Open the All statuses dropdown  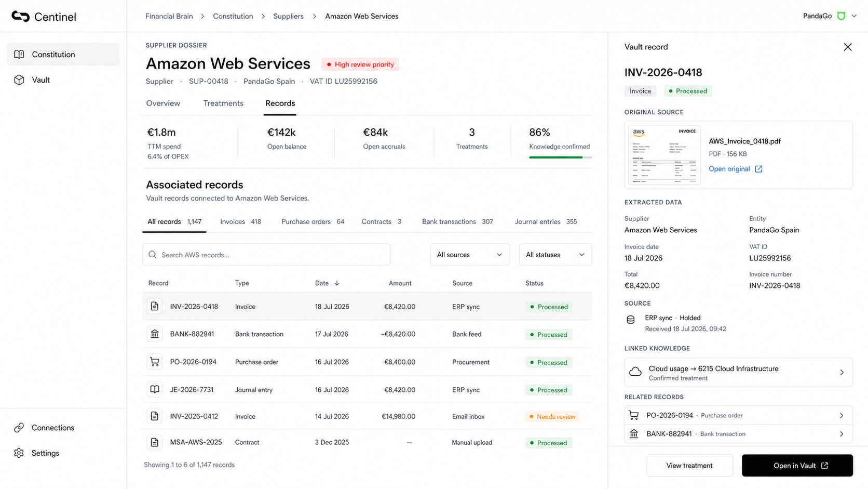pyautogui.click(x=555, y=255)
